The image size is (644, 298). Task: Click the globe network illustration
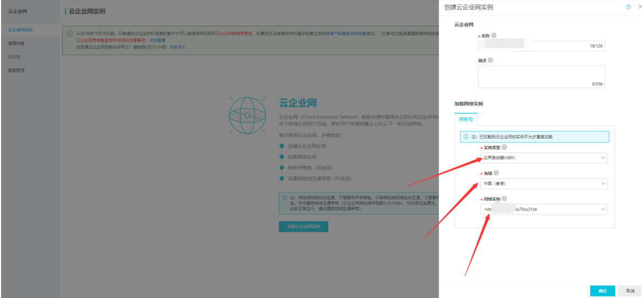click(247, 116)
